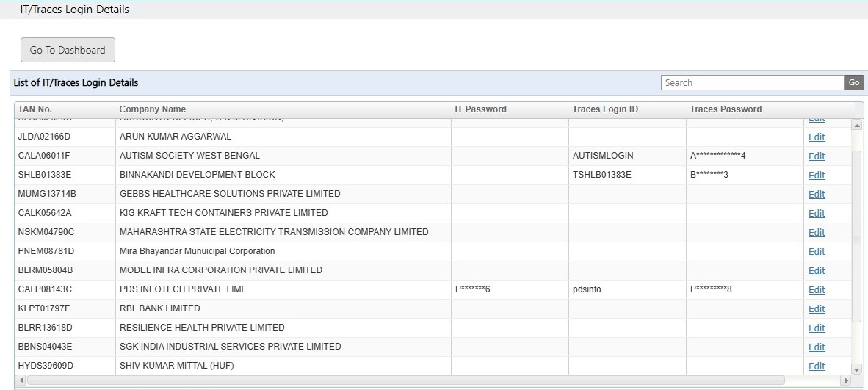Image resolution: width=868 pixels, height=390 pixels.
Task: Edit GEBBS HEALTHCARE SOLUTIONS entry
Action: click(817, 195)
